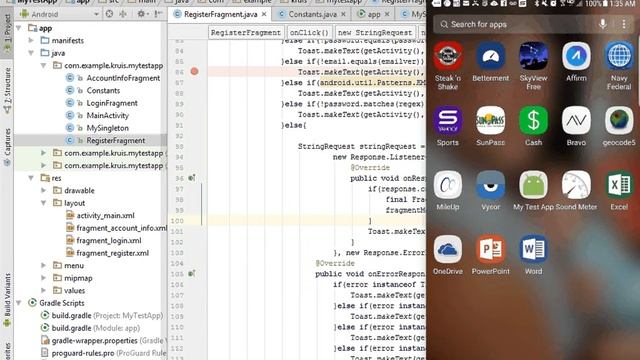Open the Vysor app
The width and height of the screenshot is (640, 360).
[491, 185]
